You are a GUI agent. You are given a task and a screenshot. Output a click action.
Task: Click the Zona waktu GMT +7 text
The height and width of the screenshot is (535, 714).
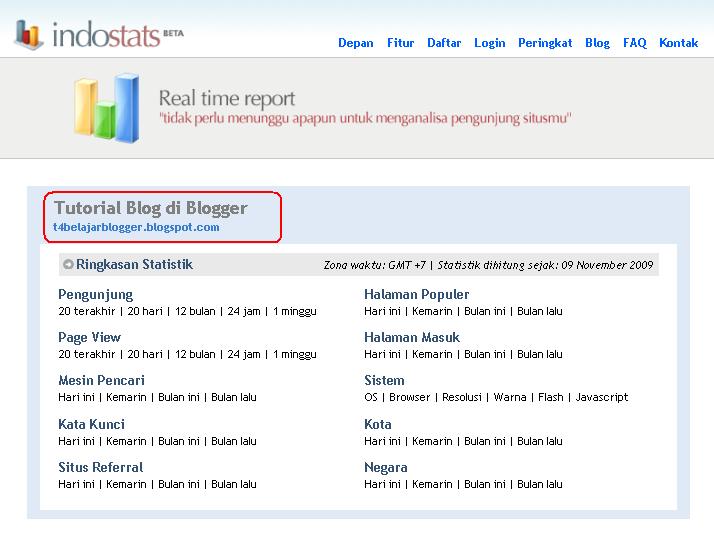[x=375, y=265]
